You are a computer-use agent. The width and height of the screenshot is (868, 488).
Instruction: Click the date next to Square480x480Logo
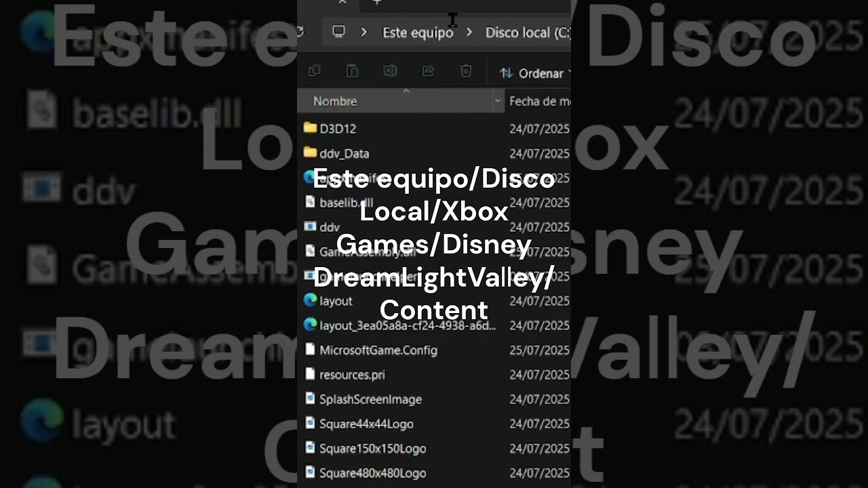540,472
